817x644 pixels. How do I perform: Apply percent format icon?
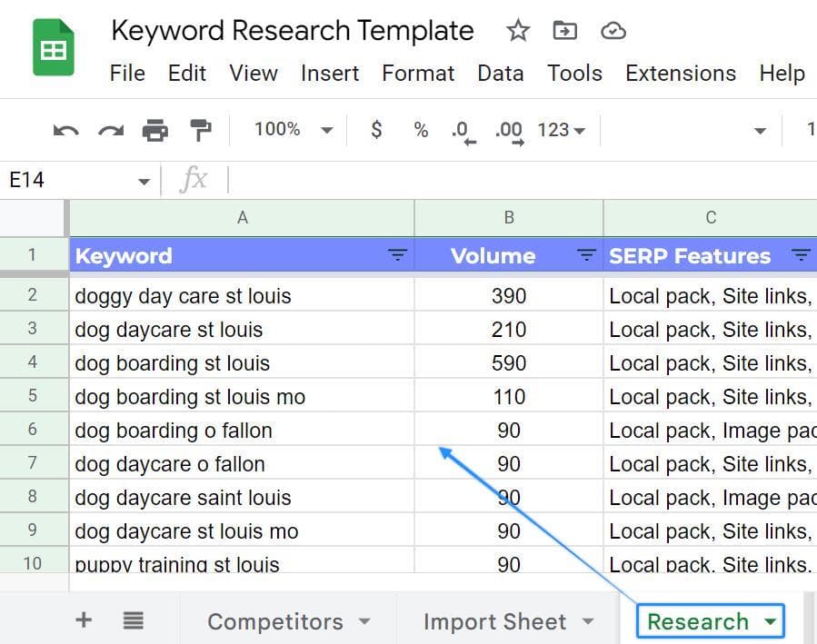420,130
